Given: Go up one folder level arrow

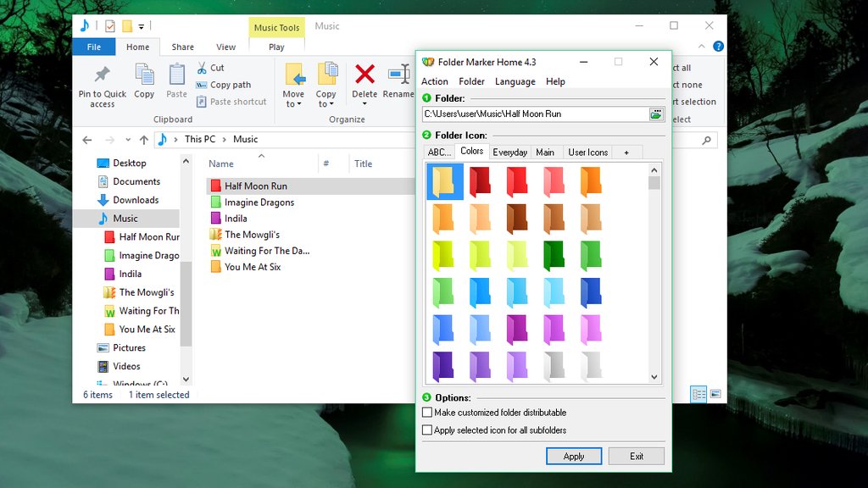Looking at the screenshot, I should pyautogui.click(x=144, y=140).
